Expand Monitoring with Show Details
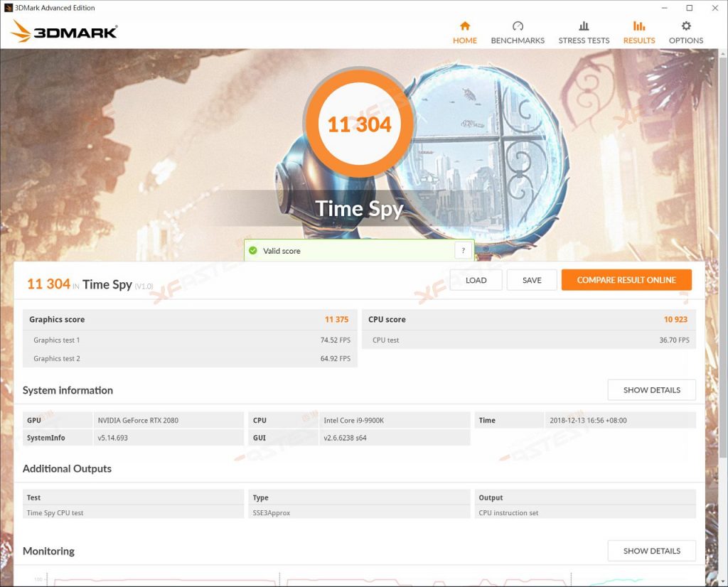This screenshot has height=587, width=728. click(x=651, y=551)
